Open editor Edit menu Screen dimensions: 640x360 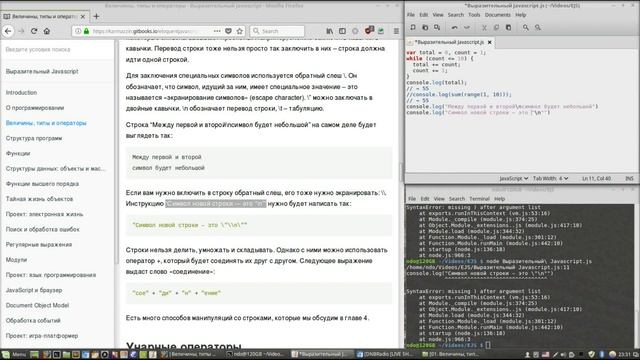coord(424,15)
